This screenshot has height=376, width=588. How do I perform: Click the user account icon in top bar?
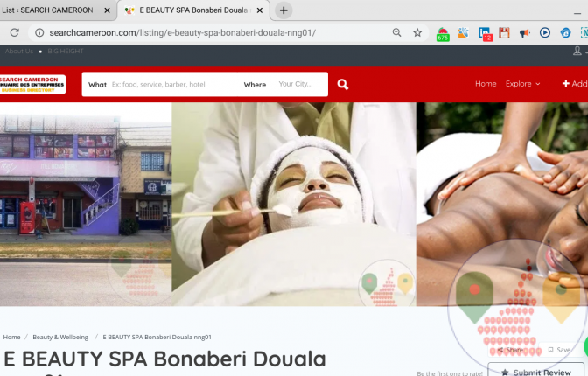[x=577, y=51]
